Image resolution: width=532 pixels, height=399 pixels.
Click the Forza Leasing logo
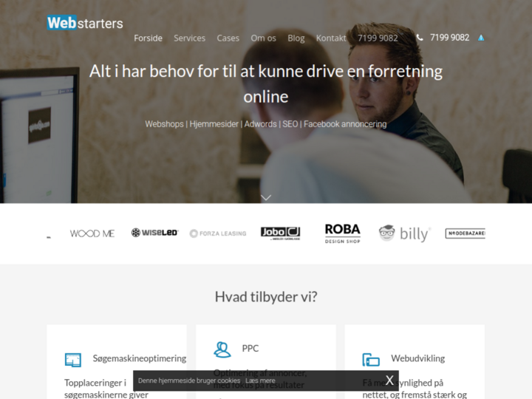click(217, 233)
